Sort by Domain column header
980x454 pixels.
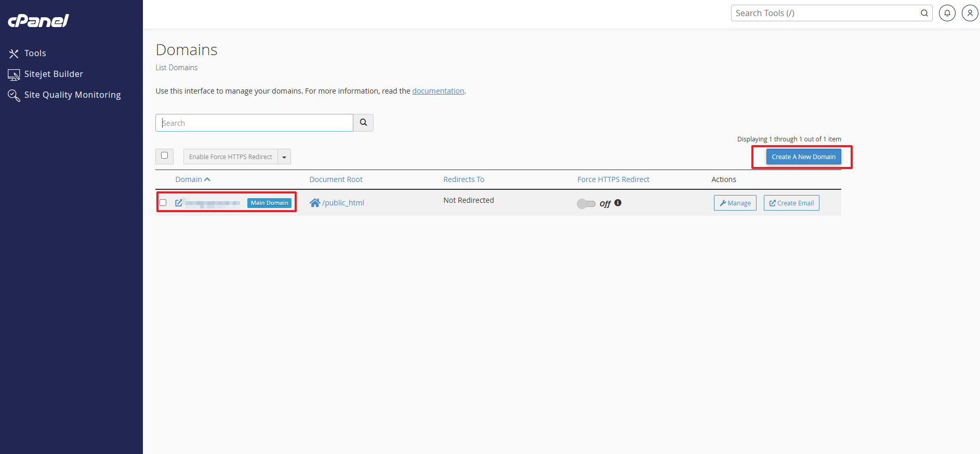click(x=193, y=179)
